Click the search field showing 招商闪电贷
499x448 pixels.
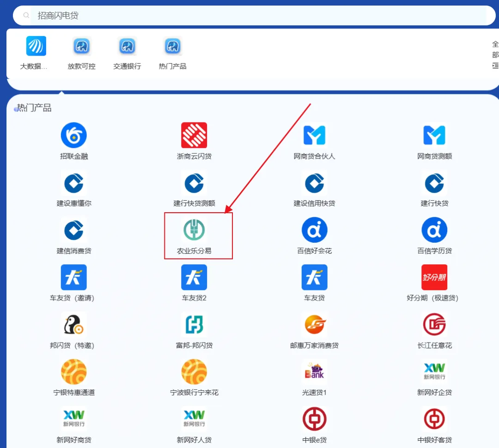pyautogui.click(x=254, y=15)
